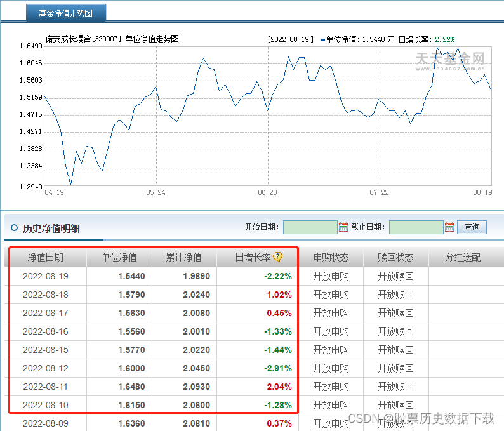Open the end date calendar icon
The image size is (504, 431).
point(449,227)
